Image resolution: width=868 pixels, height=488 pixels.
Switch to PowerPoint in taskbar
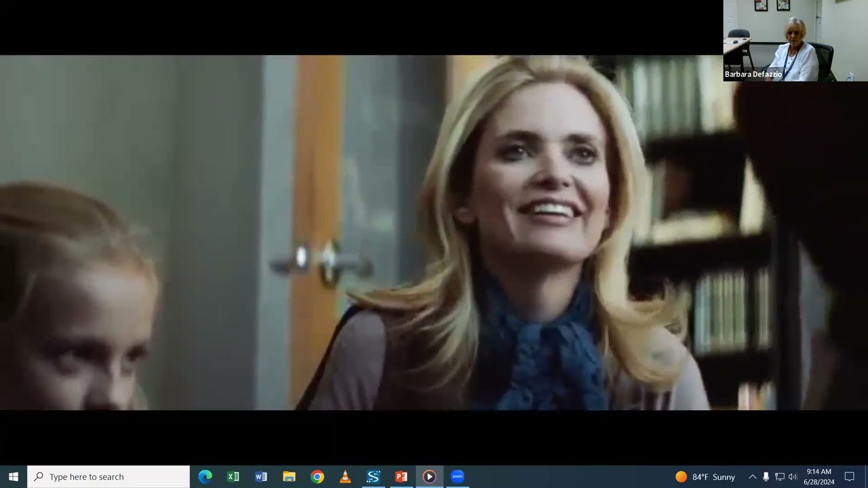(401, 476)
